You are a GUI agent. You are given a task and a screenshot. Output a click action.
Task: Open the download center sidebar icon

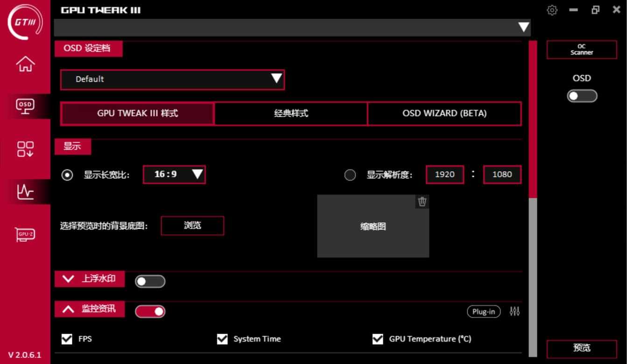pos(26,148)
